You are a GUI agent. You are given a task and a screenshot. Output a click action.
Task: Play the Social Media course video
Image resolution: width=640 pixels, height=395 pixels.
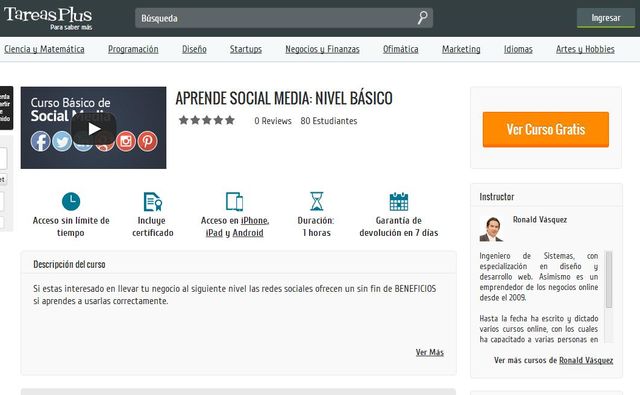point(93,129)
